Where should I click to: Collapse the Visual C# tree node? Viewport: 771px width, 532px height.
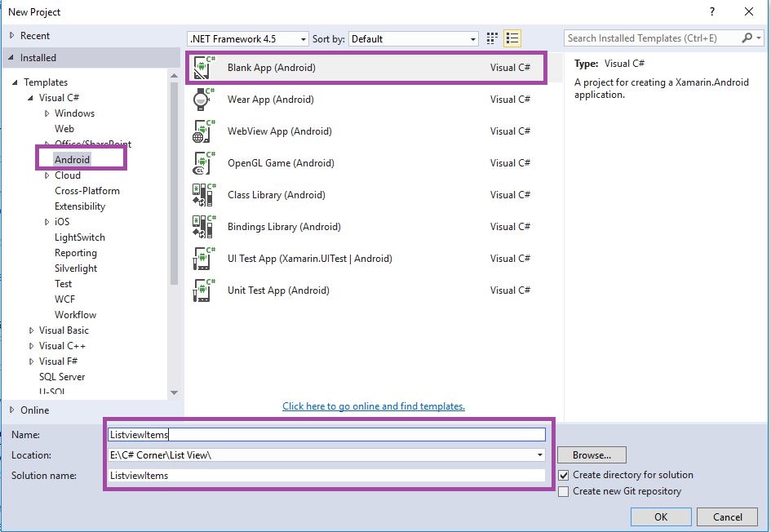30,97
